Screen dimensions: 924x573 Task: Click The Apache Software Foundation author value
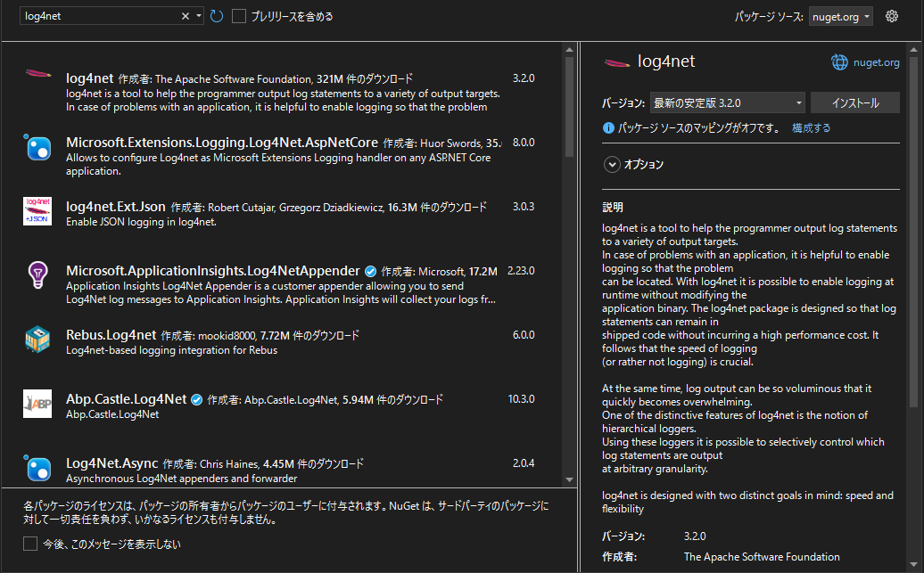762,557
